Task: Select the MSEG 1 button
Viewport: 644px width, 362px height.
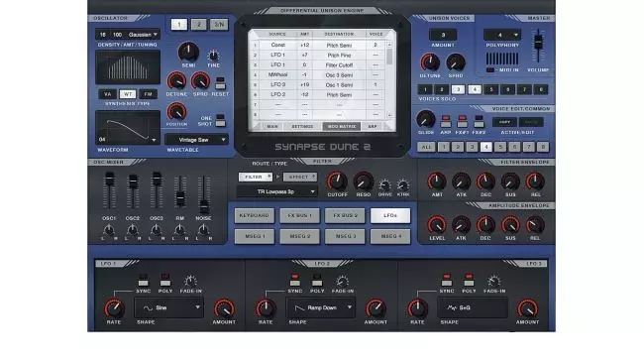Action: (255, 236)
